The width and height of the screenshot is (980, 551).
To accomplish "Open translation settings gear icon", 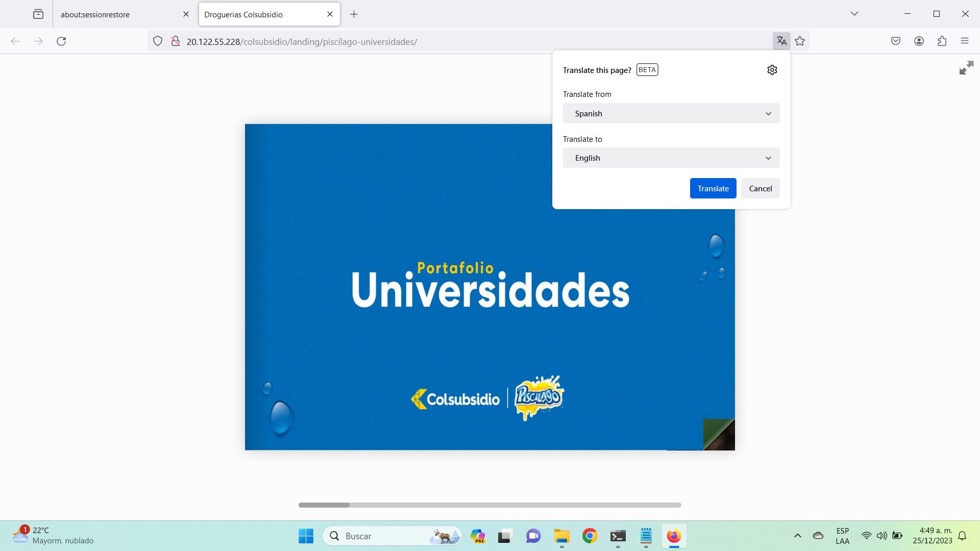I will pos(772,70).
